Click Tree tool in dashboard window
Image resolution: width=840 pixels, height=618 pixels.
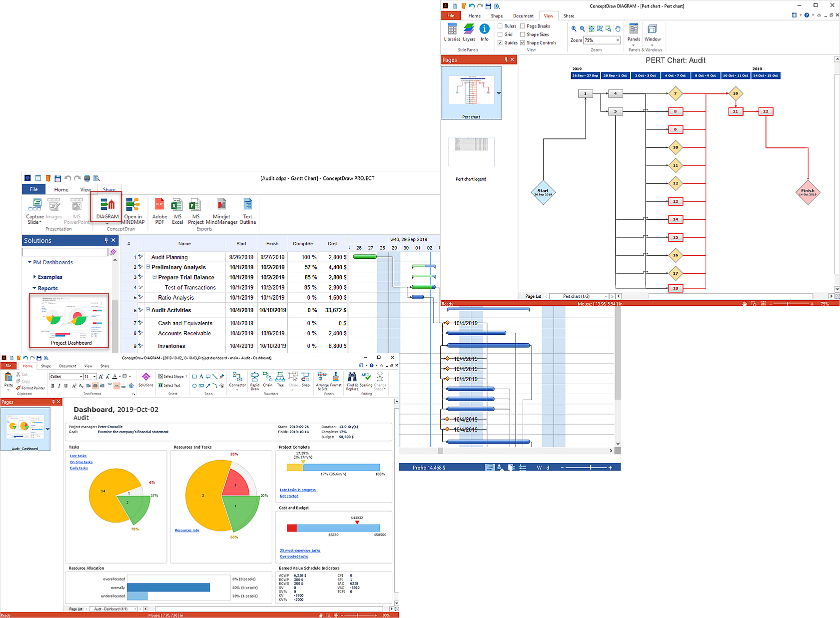tap(280, 379)
